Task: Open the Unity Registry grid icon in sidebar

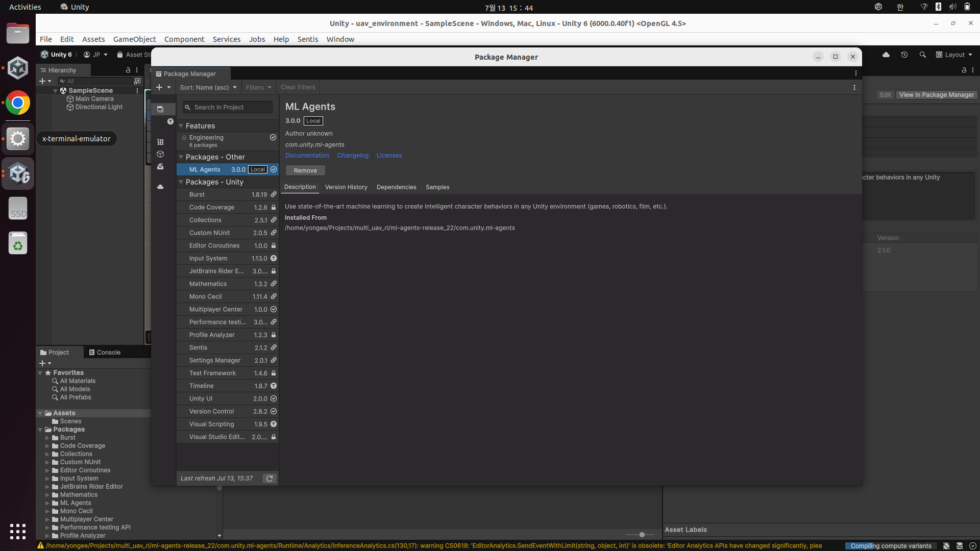Action: pos(160,142)
